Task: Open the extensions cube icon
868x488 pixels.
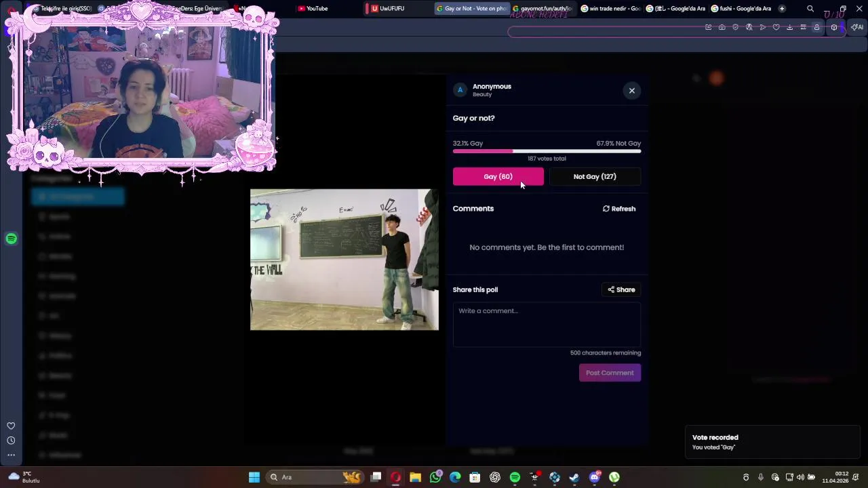Action: click(834, 27)
